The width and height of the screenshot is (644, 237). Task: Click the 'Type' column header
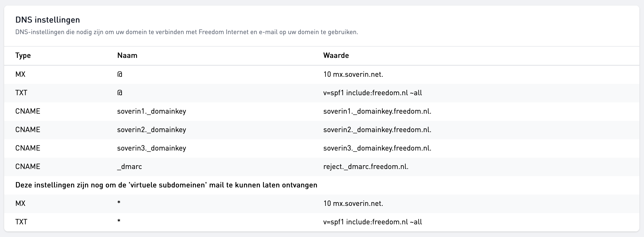pos(23,55)
